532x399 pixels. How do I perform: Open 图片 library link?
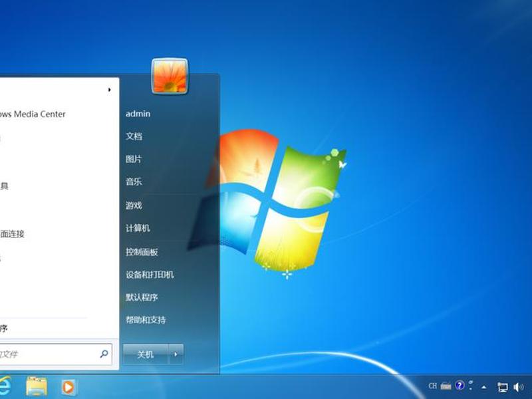click(x=134, y=159)
